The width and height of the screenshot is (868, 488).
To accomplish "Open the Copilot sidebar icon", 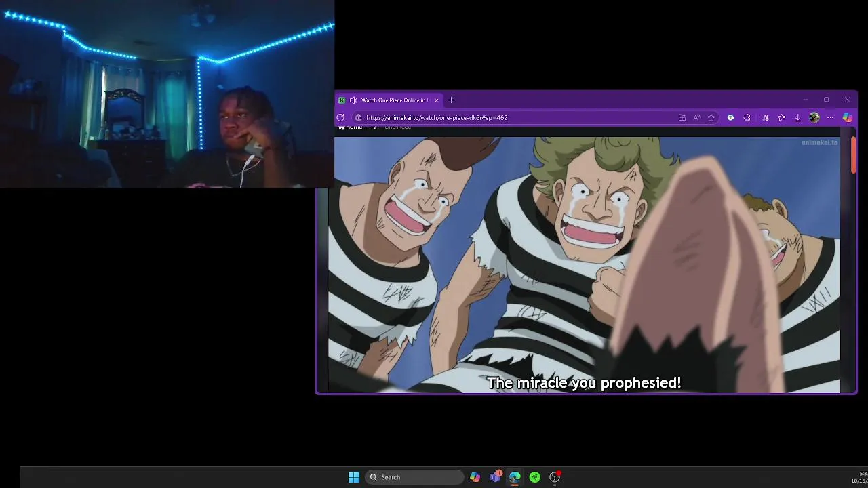I will [847, 117].
